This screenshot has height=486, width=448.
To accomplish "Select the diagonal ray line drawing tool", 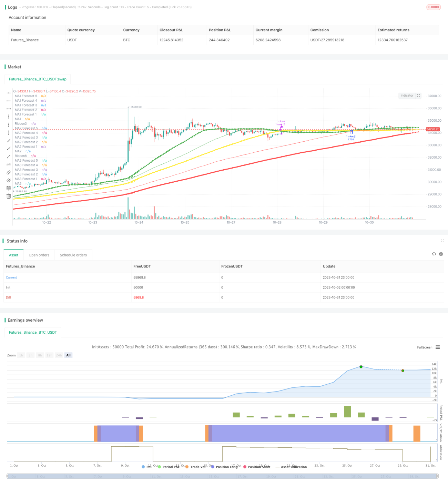I will (9, 149).
